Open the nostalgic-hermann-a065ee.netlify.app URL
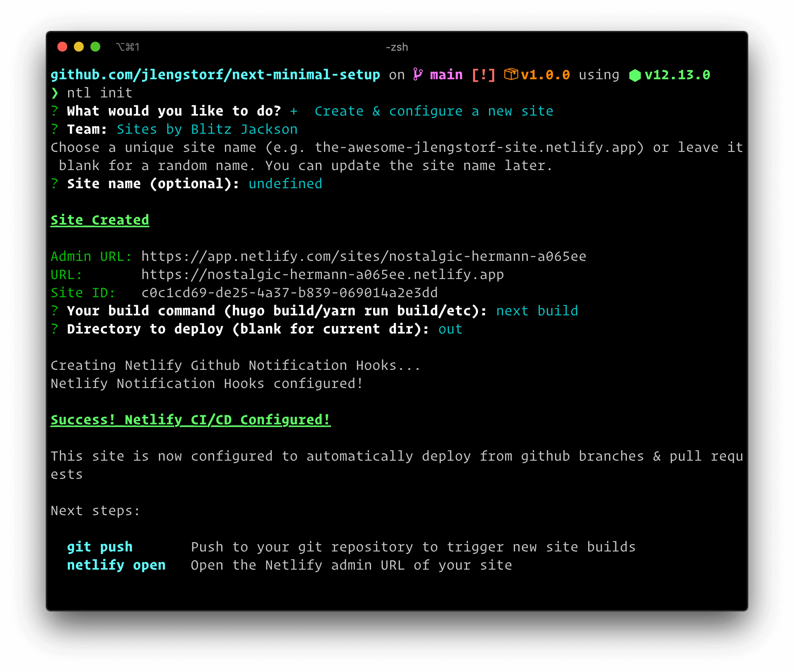The width and height of the screenshot is (794, 672). [322, 274]
